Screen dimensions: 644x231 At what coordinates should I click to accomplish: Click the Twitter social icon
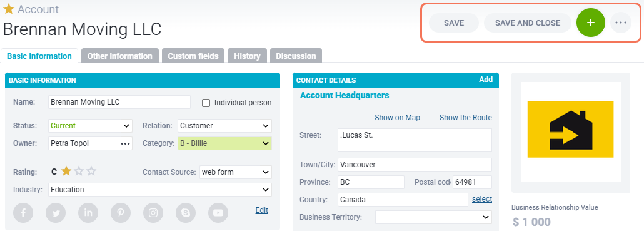pos(56,212)
